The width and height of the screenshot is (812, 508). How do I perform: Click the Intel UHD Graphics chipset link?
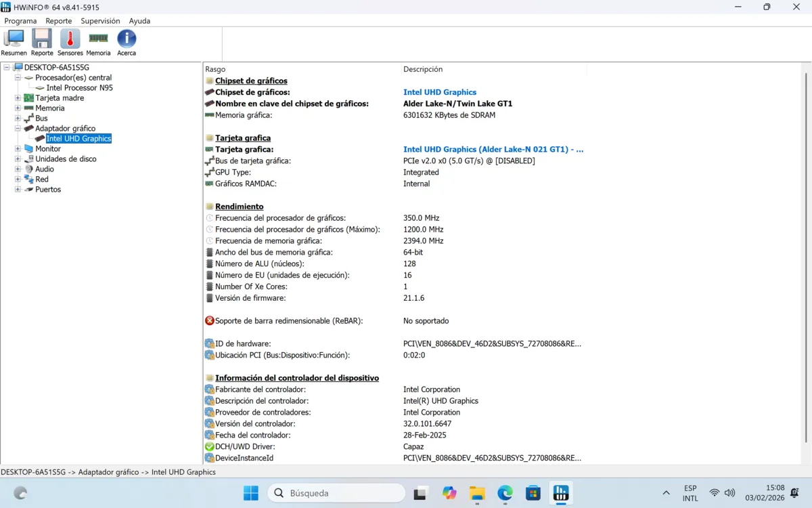click(440, 92)
